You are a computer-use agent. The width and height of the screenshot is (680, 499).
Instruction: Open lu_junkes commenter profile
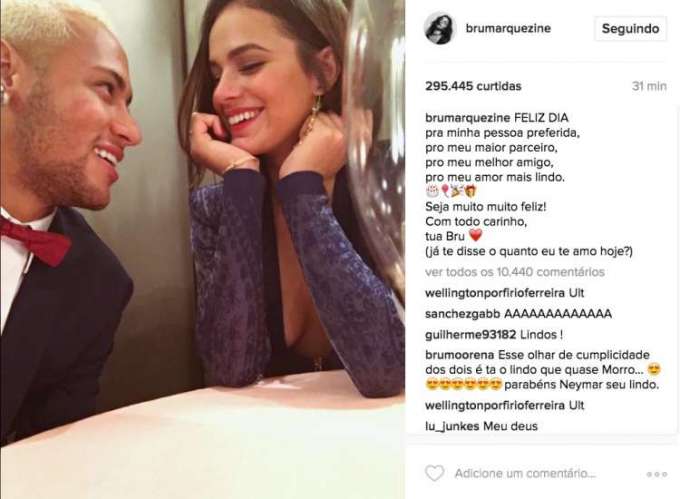click(452, 426)
